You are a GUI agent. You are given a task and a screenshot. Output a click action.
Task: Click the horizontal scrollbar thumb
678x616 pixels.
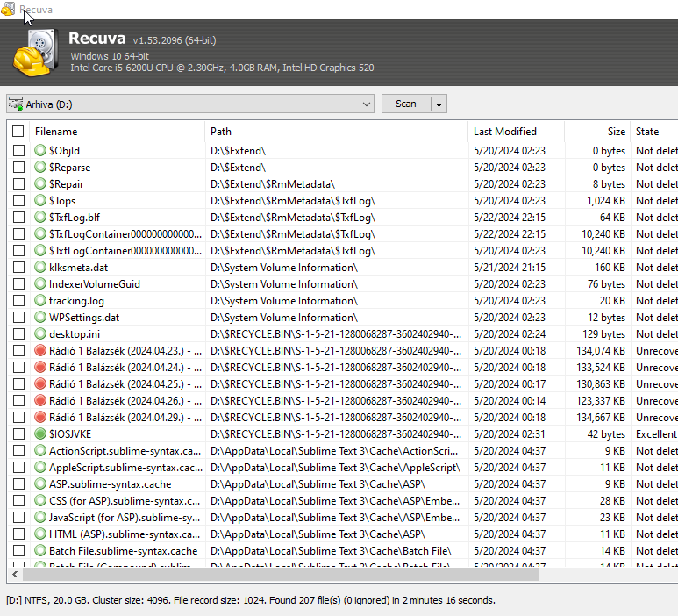tap(281, 575)
